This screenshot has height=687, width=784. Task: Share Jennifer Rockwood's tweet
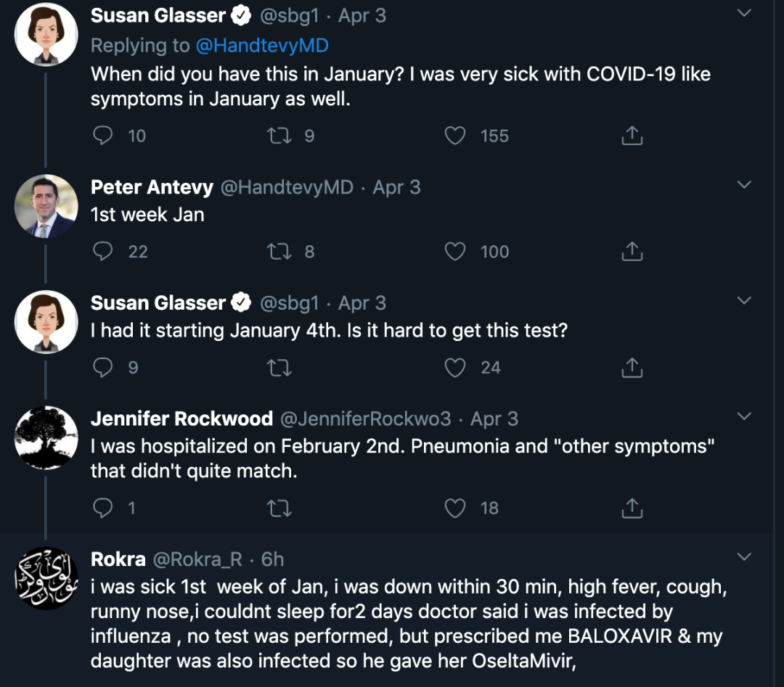632,508
